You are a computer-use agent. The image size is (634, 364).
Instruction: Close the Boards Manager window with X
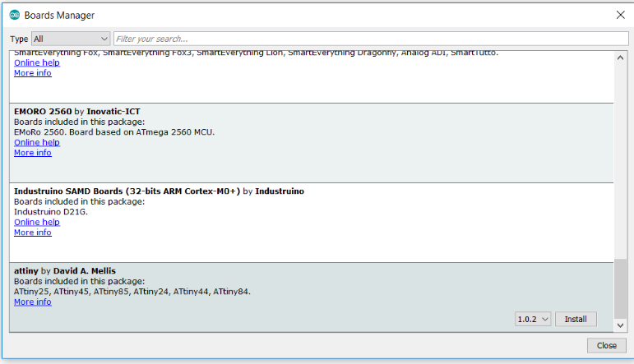[x=621, y=15]
